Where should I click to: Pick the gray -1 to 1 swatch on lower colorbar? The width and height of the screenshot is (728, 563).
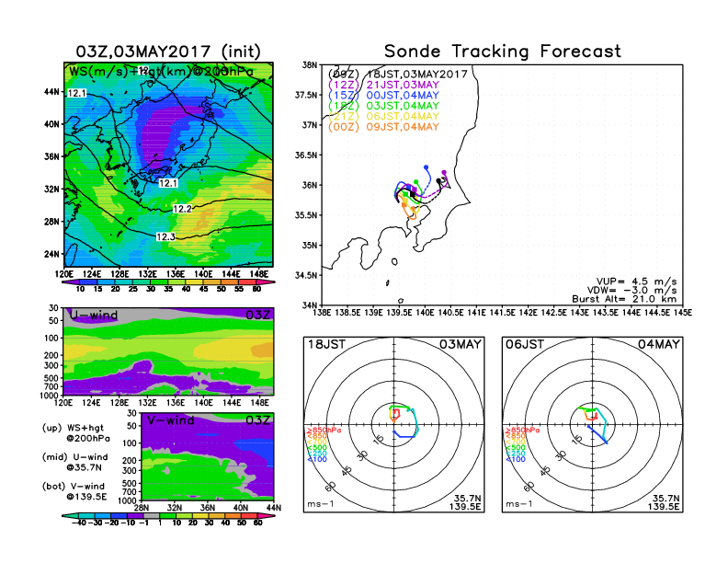[152, 515]
